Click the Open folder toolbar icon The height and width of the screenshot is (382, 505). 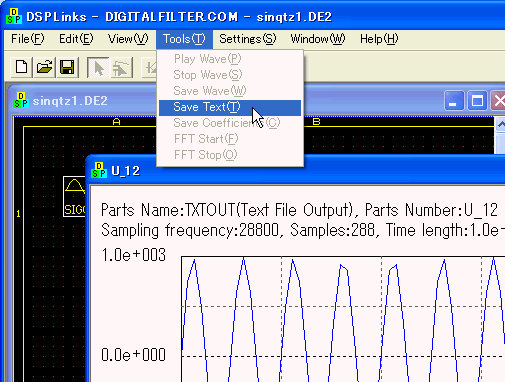click(44, 67)
